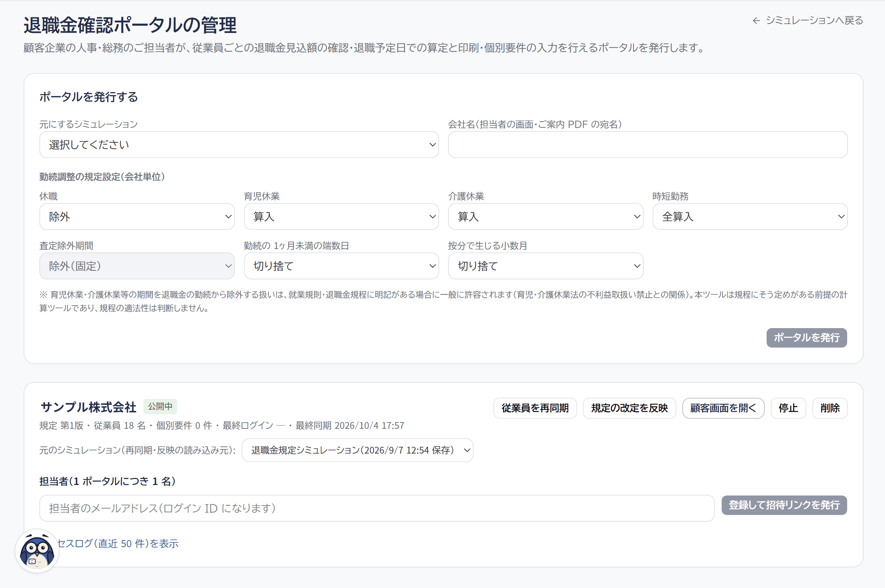Open the 元にするシミュレーション dropdown

[x=239, y=144]
